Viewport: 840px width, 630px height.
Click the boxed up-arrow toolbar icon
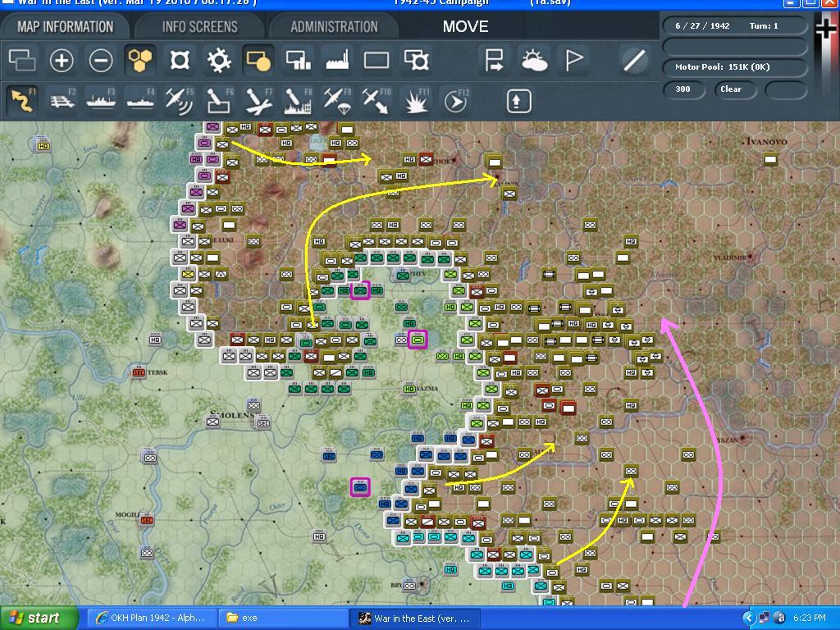pos(518,101)
